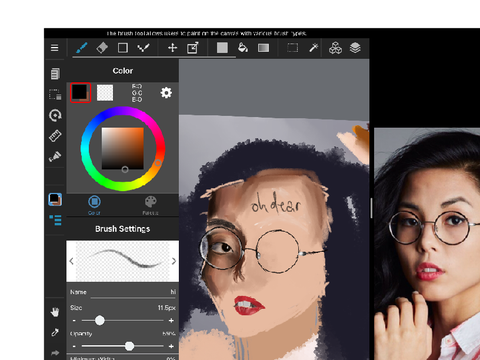Show previous brush with left chevron
The height and width of the screenshot is (360, 480).
[71, 261]
